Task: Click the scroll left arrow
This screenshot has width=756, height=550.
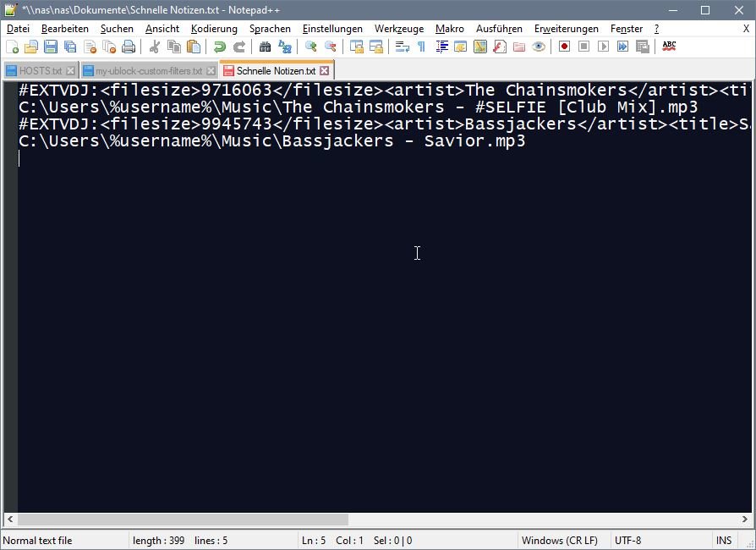Action: [x=9, y=520]
